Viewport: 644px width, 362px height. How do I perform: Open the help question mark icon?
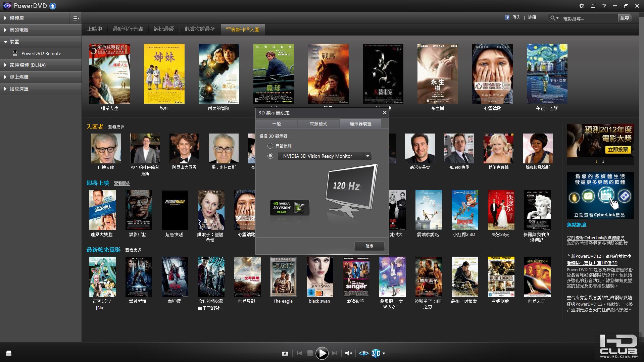tap(604, 6)
